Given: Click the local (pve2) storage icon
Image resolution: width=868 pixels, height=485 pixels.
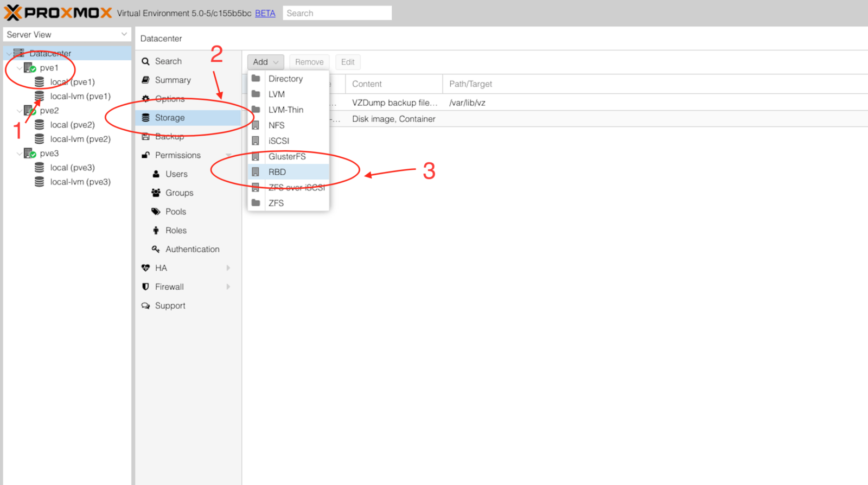Looking at the screenshot, I should pyautogui.click(x=39, y=125).
